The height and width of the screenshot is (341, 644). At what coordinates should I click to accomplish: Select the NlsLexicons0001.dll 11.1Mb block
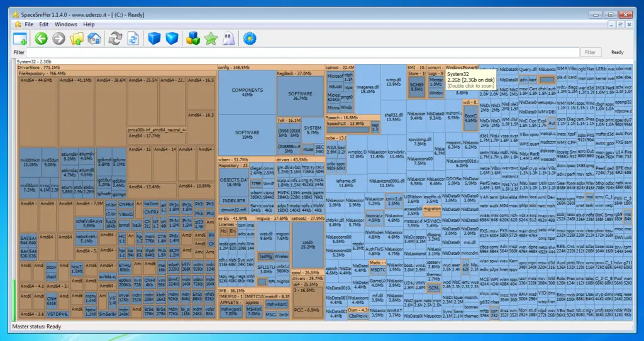[x=387, y=183]
